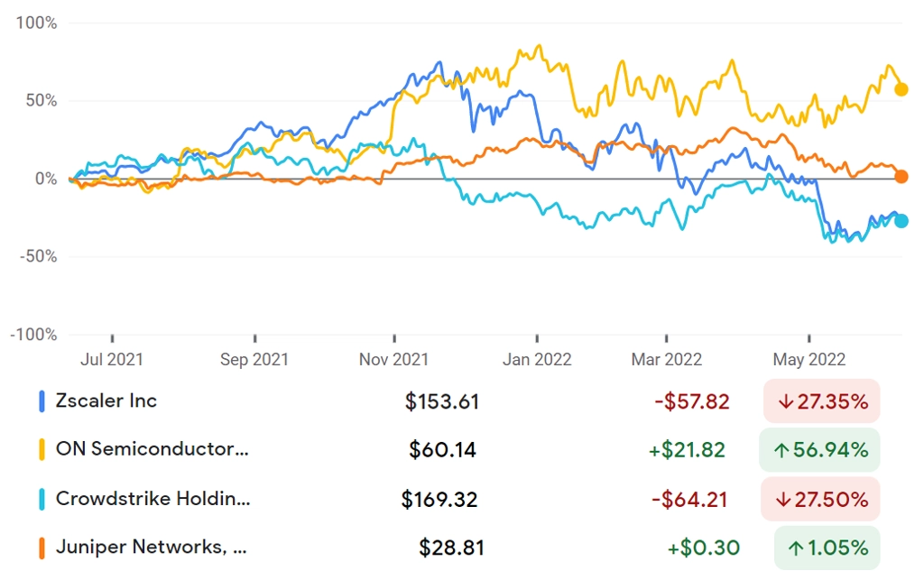
Task: Open the ON Semiconductor stock entry
Action: pos(152,449)
